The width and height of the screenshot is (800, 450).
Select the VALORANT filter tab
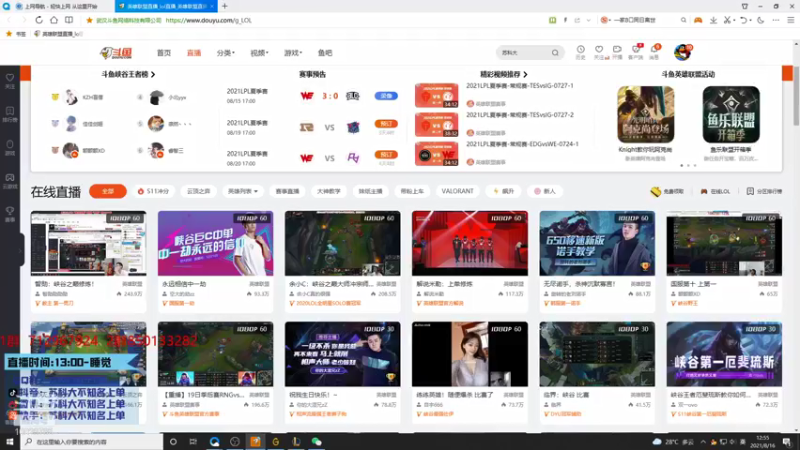point(457,191)
